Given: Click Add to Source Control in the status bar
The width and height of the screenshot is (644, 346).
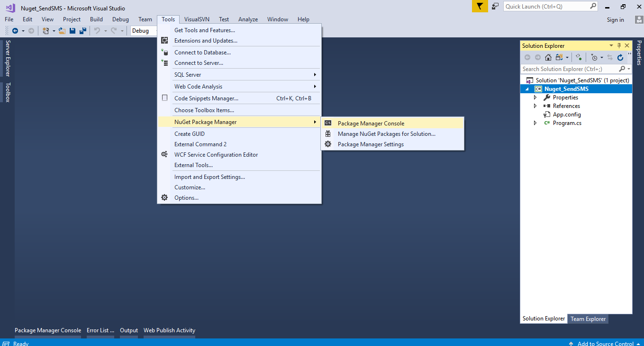Looking at the screenshot, I should (x=605, y=343).
